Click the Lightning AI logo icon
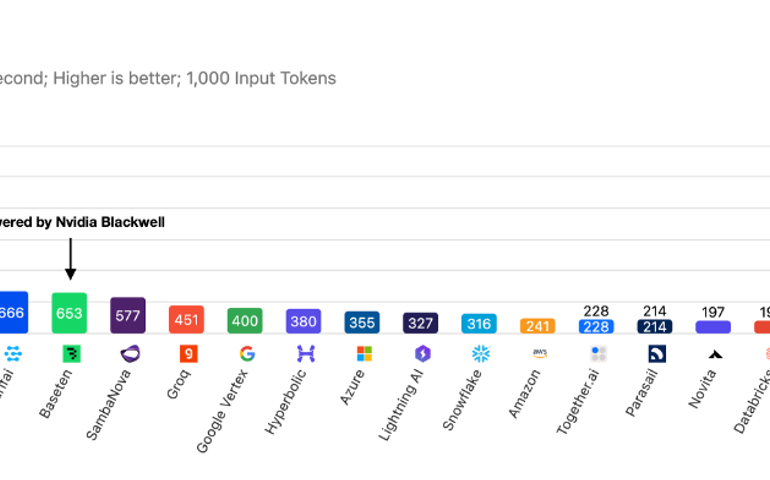The width and height of the screenshot is (770, 480). tap(422, 353)
